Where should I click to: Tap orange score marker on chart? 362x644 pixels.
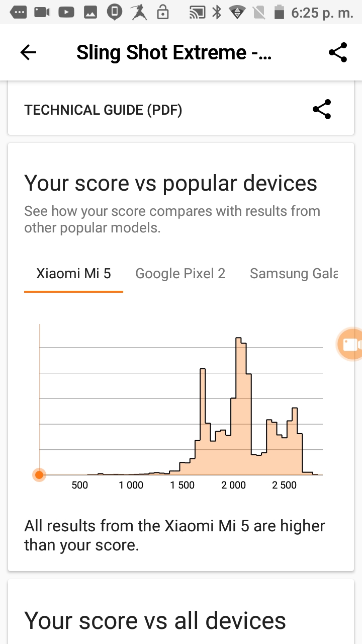tap(39, 474)
